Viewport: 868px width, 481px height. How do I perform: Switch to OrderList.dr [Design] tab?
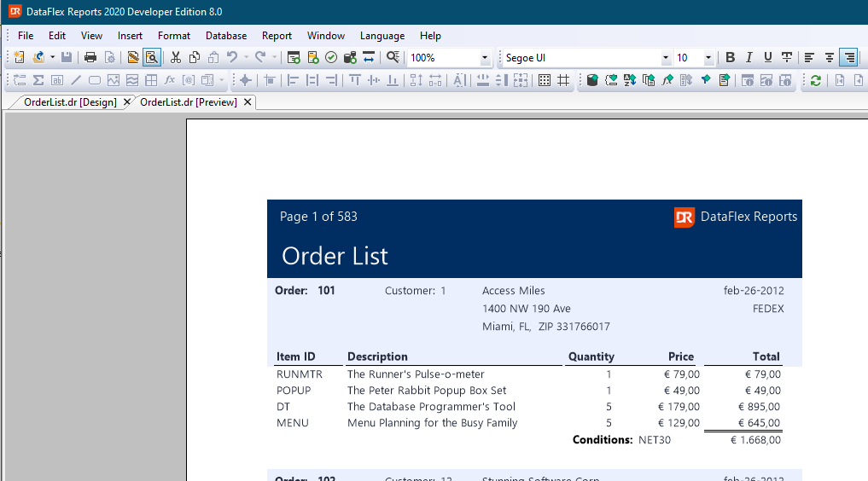tap(70, 102)
